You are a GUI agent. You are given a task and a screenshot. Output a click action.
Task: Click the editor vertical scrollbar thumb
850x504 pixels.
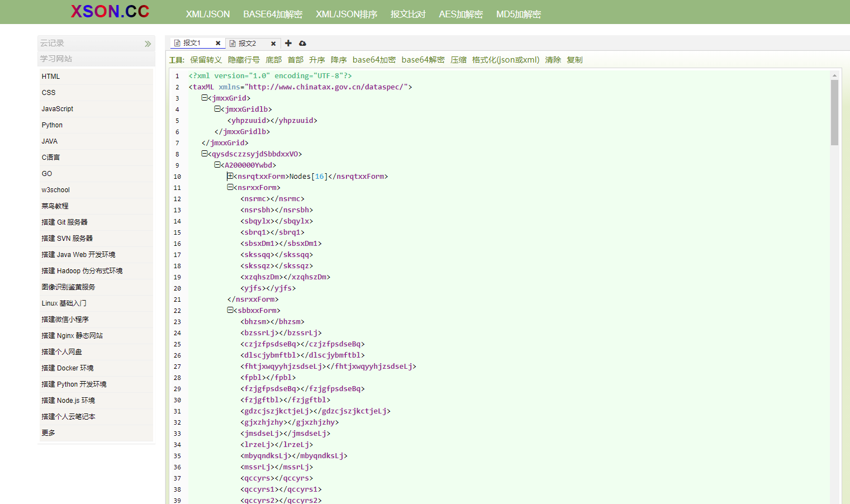tap(834, 112)
